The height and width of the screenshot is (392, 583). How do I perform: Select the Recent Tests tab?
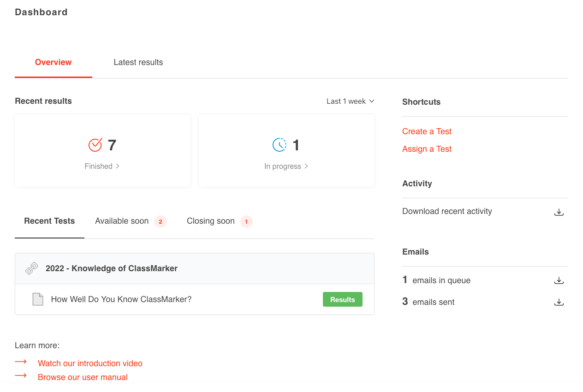pos(49,221)
